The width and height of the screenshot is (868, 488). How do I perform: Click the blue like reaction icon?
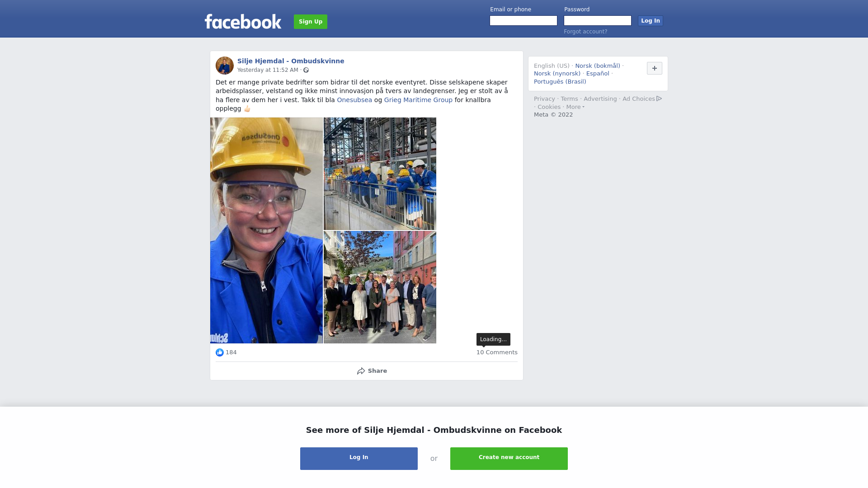coord(220,352)
